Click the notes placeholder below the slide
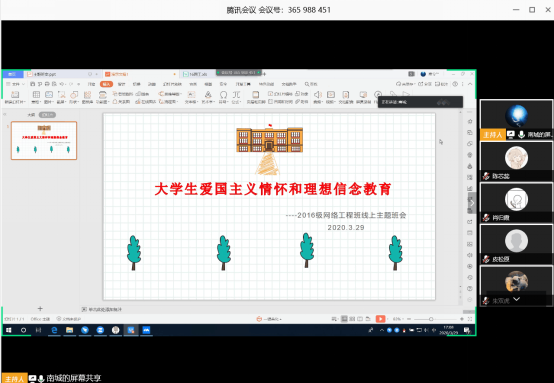The image size is (554, 383). pyautogui.click(x=102, y=310)
